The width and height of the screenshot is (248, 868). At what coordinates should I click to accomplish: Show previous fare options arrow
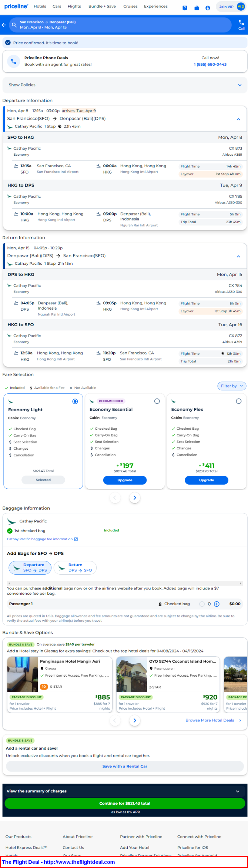pyautogui.click(x=115, y=498)
